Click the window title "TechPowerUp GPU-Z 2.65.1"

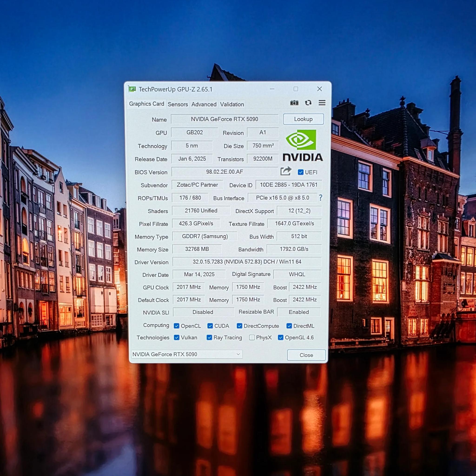175,89
